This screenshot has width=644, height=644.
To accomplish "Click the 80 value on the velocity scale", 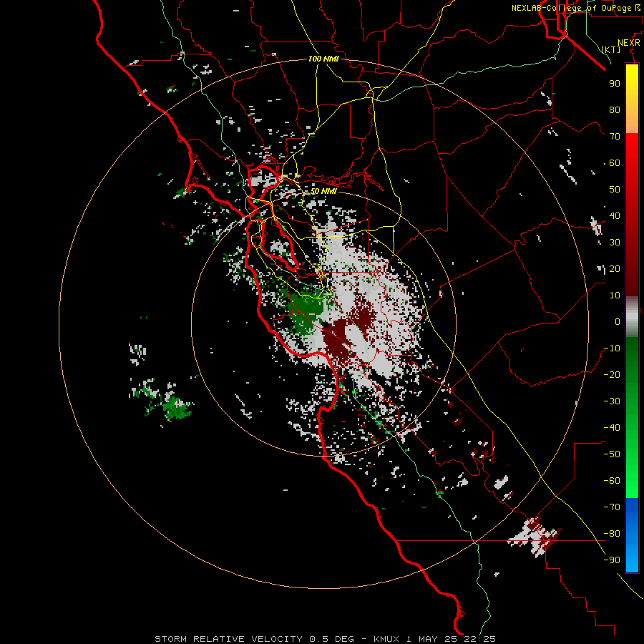I will [615, 109].
